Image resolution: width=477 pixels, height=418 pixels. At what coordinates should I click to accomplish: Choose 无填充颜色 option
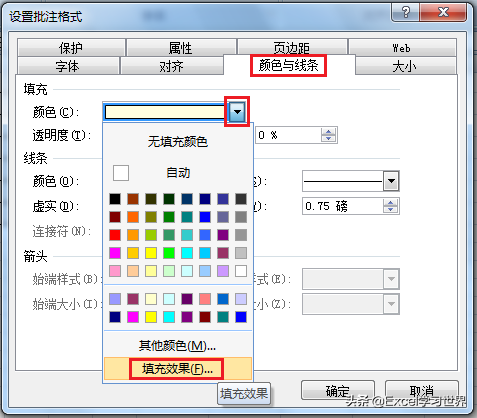point(178,142)
